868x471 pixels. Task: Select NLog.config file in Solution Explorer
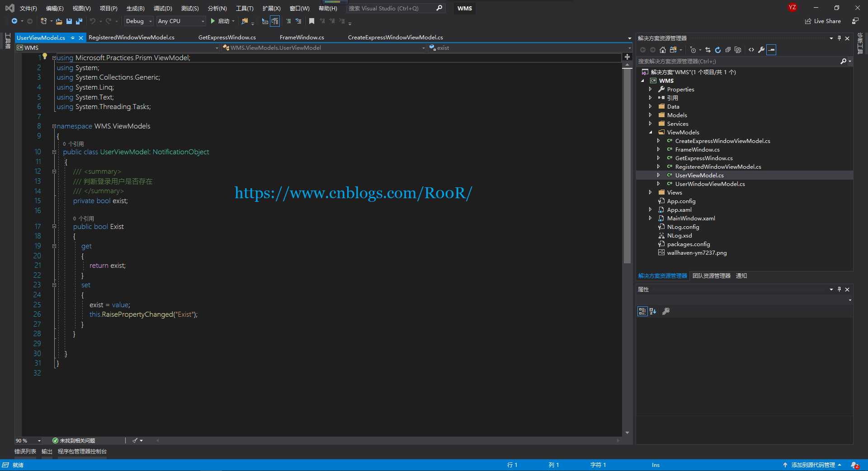coord(683,227)
